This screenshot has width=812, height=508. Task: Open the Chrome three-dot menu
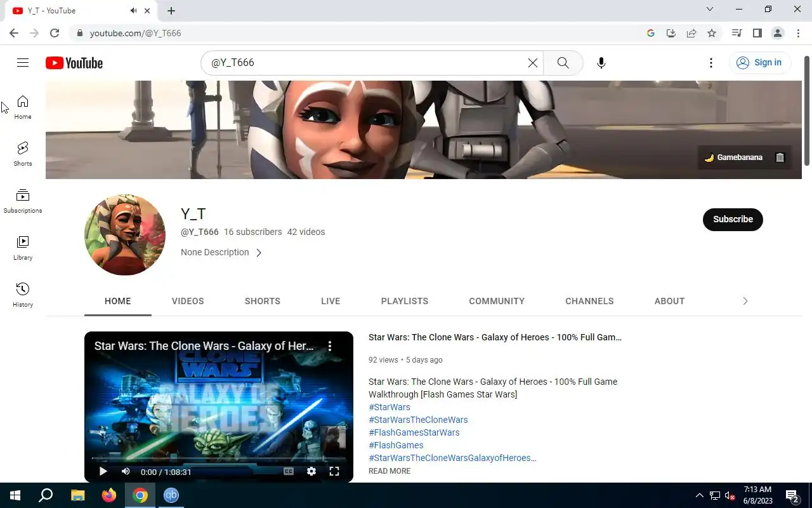(x=798, y=33)
